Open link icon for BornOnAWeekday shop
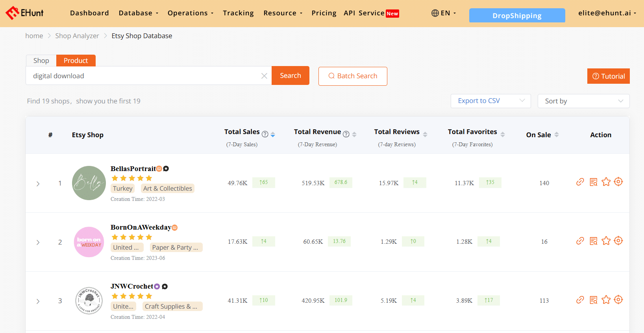 coord(580,241)
